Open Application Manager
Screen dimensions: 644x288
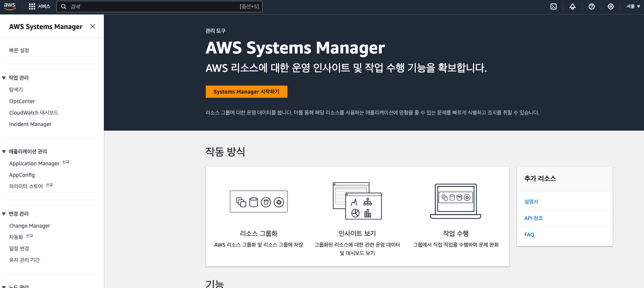pos(34,163)
